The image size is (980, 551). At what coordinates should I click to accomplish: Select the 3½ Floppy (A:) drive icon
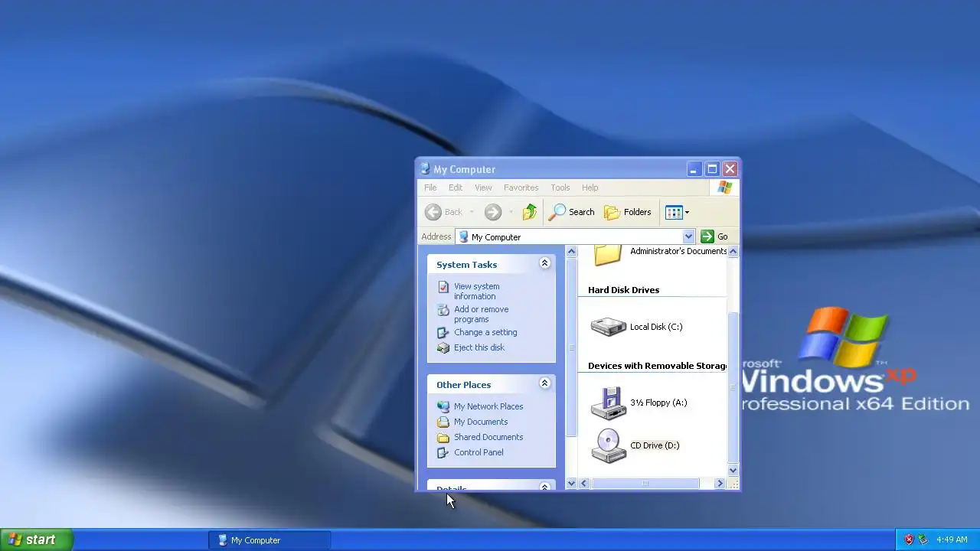point(609,403)
